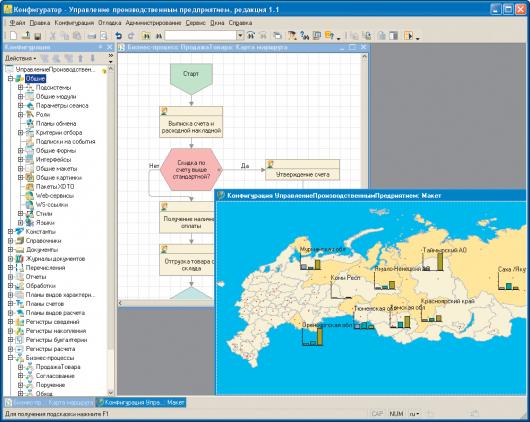Open the search field dropdown arrow in toolbar
Viewport: 530px width, 422px height.
(240, 36)
